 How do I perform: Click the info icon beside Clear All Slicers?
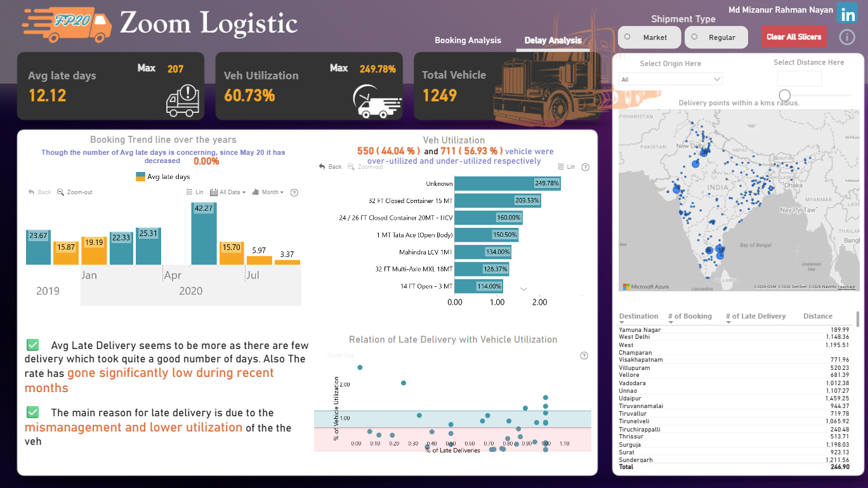tap(847, 37)
